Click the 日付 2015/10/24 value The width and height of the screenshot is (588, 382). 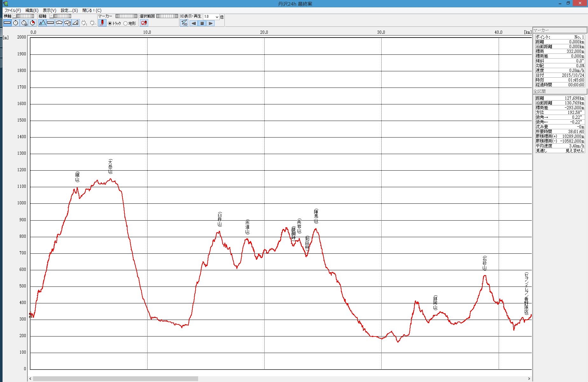pyautogui.click(x=573, y=75)
